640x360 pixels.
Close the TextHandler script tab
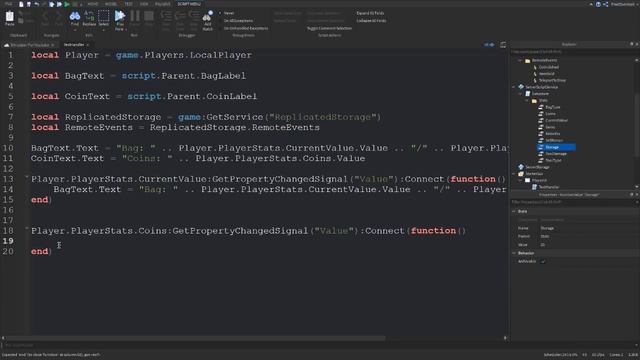(x=88, y=44)
